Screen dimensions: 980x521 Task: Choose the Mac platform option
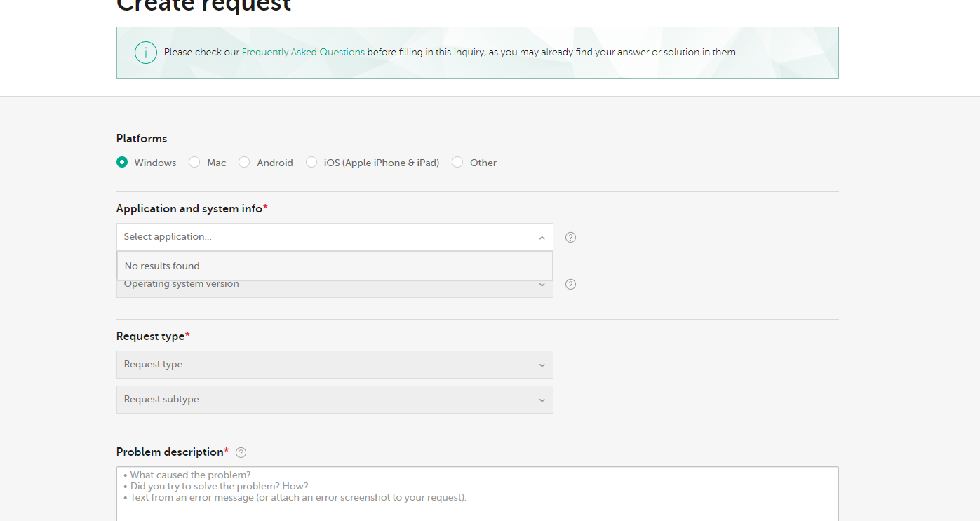pos(194,163)
